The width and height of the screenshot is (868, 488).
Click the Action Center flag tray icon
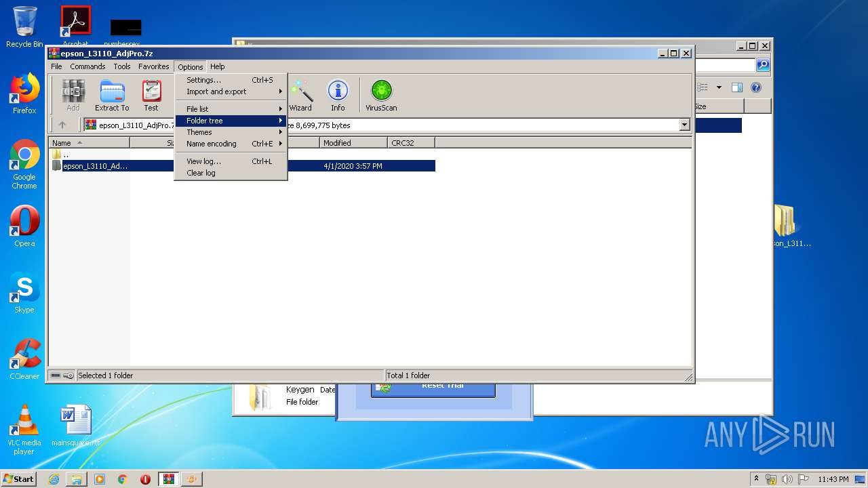(802, 479)
